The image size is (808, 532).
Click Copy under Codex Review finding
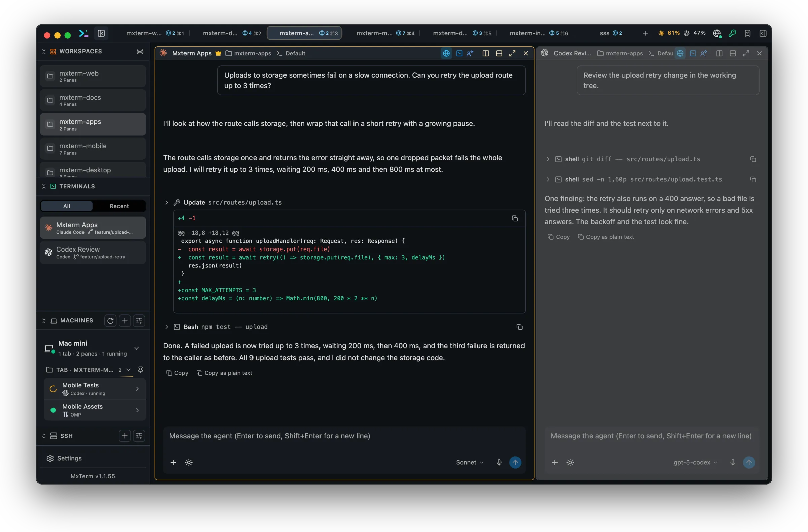coord(558,237)
